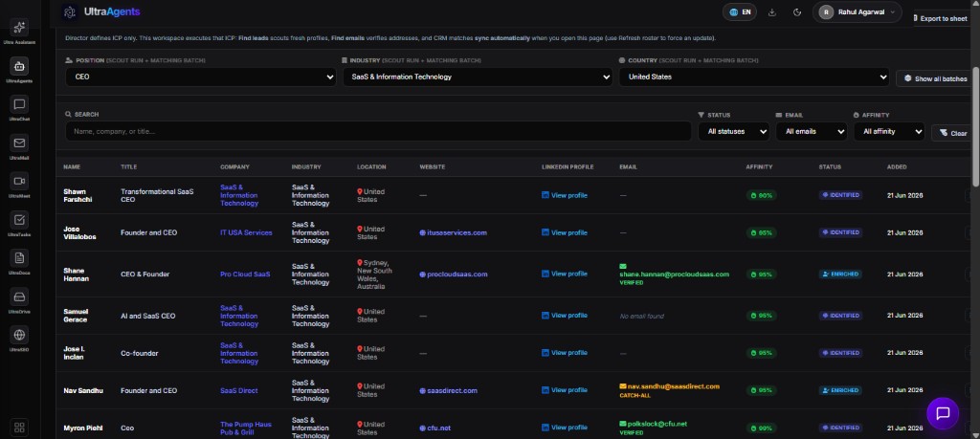
Task: Open UltraMail in the sidebar
Action: [x=19, y=147]
